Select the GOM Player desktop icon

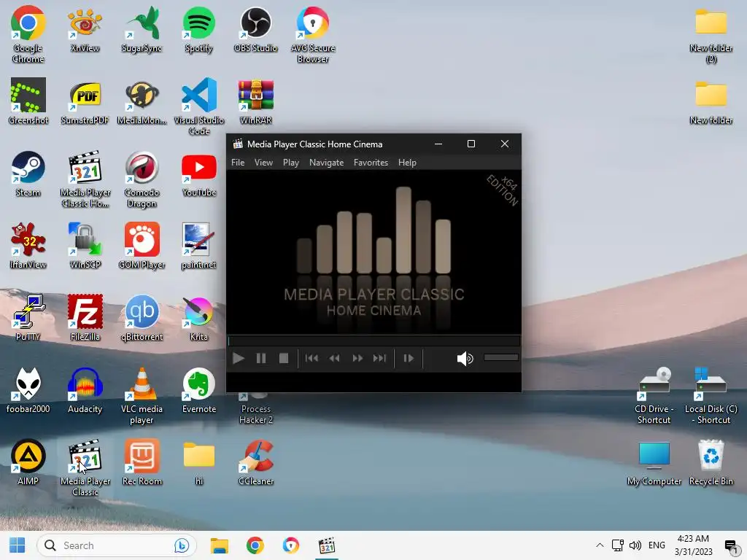142,246
